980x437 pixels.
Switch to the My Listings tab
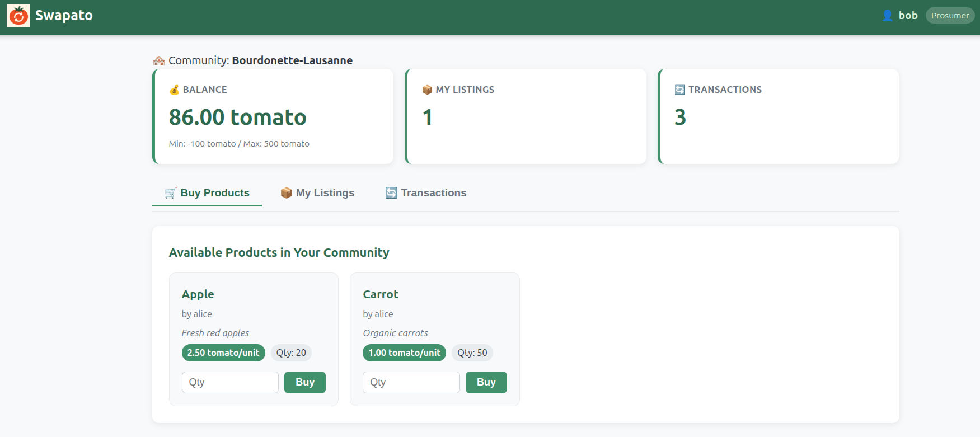[317, 193]
